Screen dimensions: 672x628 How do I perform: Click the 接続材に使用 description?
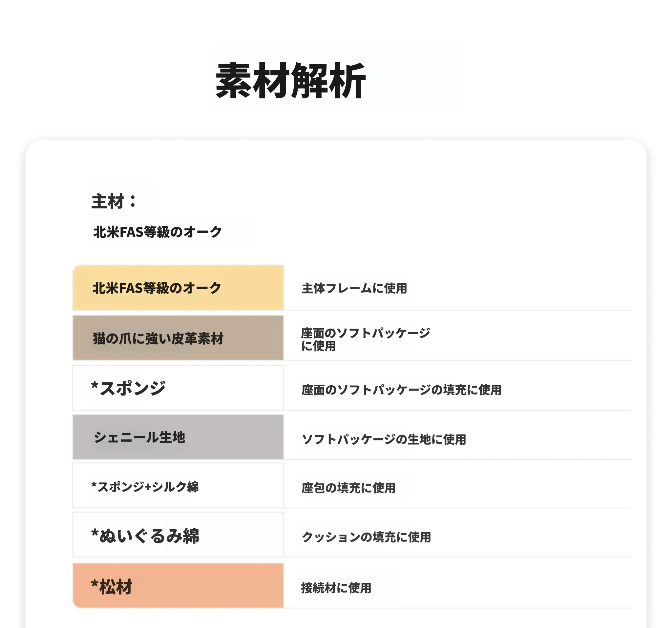tap(336, 588)
